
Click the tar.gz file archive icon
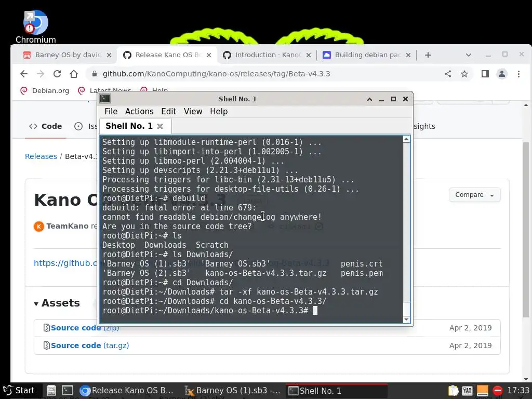click(x=46, y=345)
